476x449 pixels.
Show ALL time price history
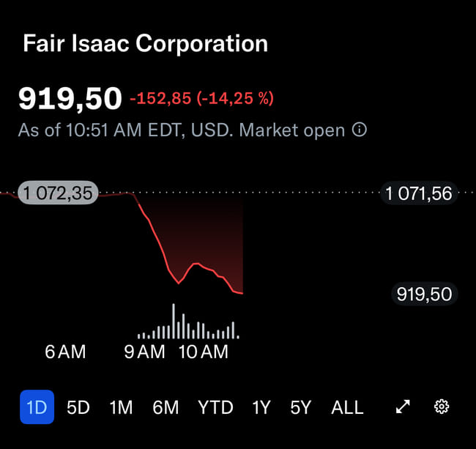coord(347,407)
